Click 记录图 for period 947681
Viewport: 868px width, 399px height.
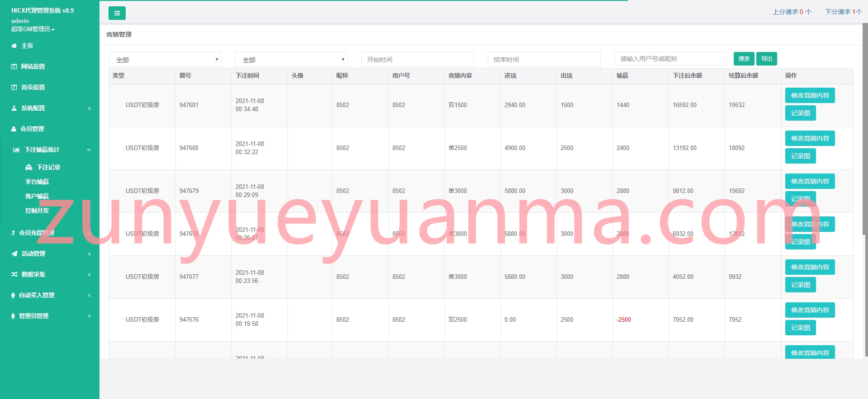[x=800, y=113]
